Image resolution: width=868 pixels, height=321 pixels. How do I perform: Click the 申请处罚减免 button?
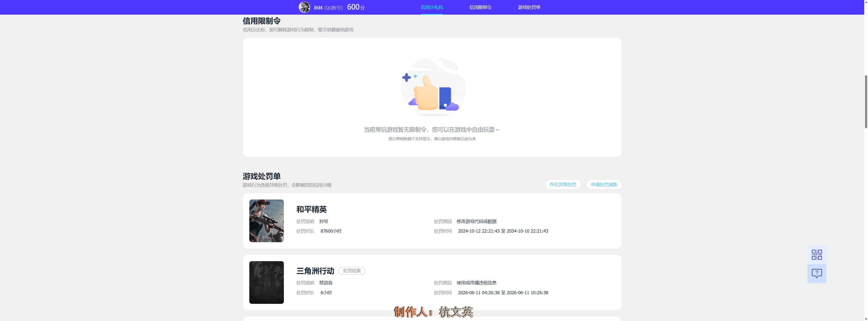[604, 184]
